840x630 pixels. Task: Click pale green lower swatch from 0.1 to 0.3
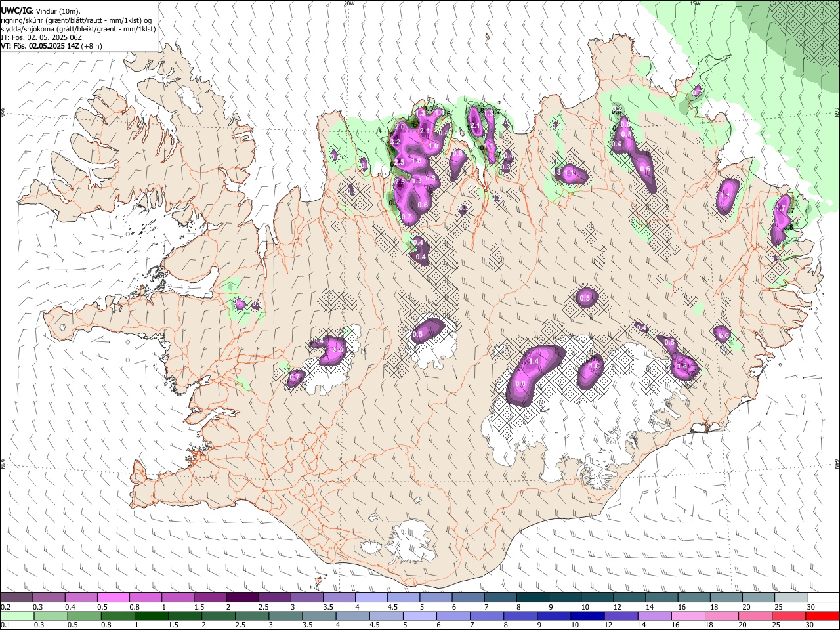click(x=17, y=616)
